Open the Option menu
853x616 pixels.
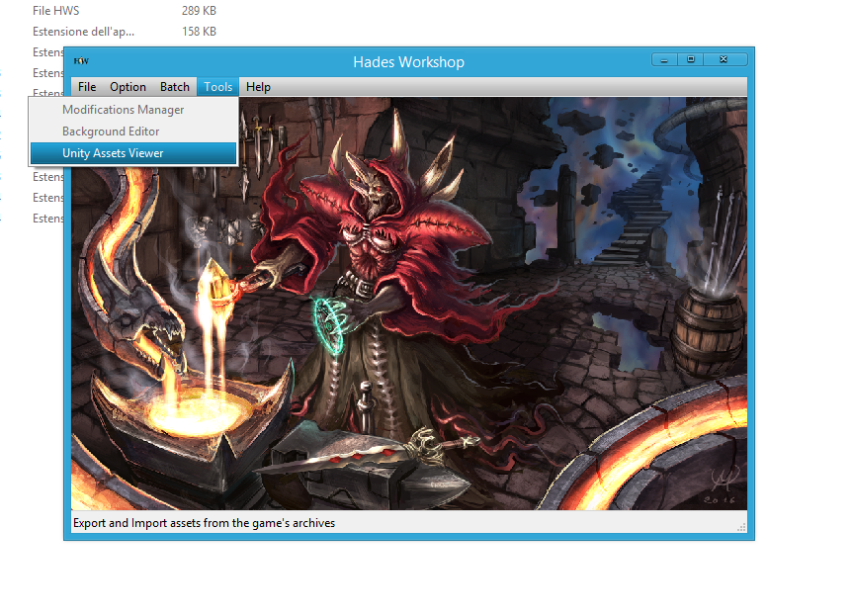point(128,87)
